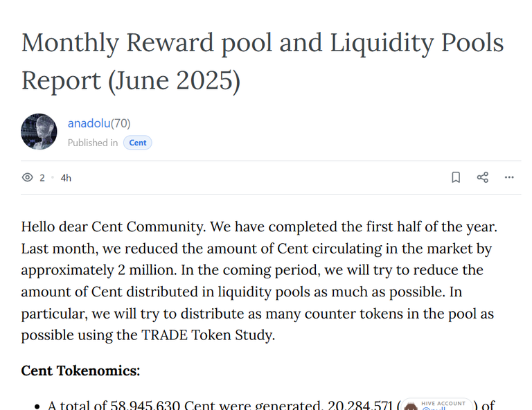Visit the anadolu author profile link
Screen dimensions: 532x410
89,123
